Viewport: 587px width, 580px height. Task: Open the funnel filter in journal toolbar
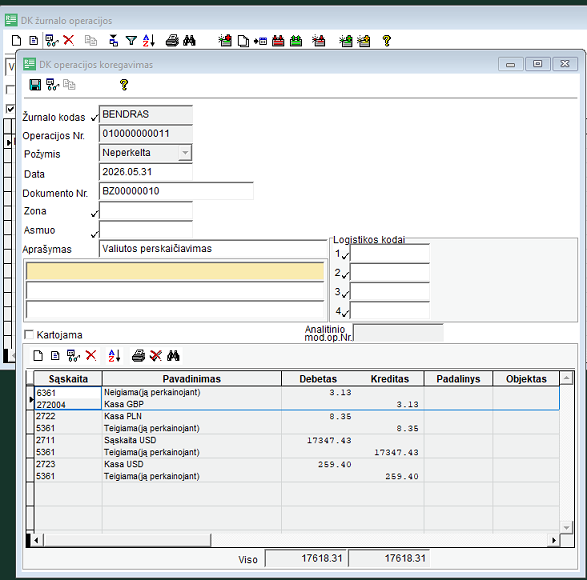coord(131,40)
